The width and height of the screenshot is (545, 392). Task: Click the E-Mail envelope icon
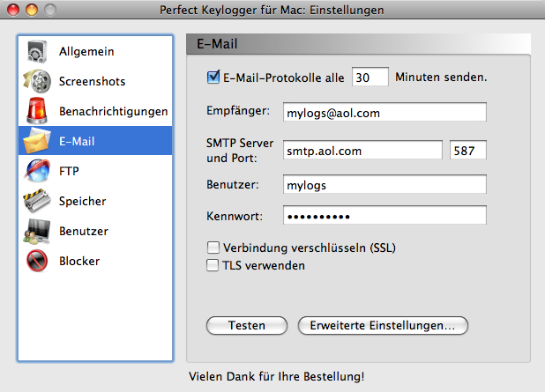click(x=37, y=141)
